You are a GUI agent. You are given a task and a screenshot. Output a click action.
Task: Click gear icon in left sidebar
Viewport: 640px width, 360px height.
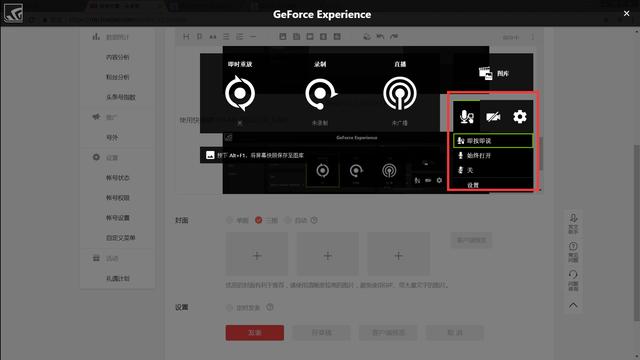pyautogui.click(x=96, y=157)
